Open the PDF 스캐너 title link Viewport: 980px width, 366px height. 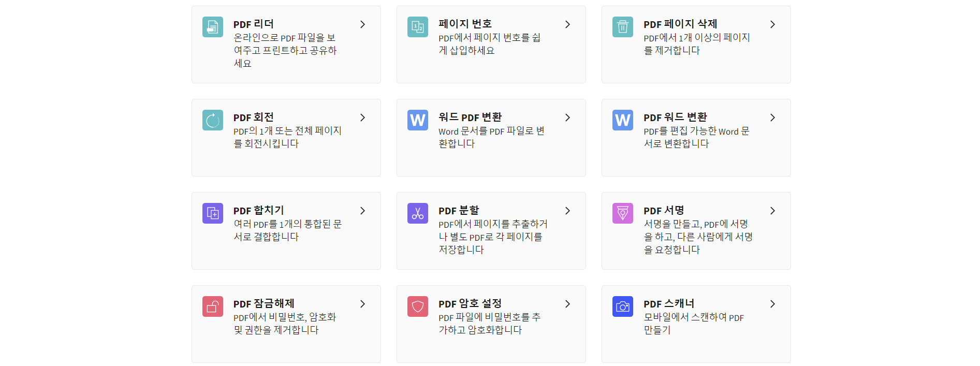pyautogui.click(x=669, y=303)
